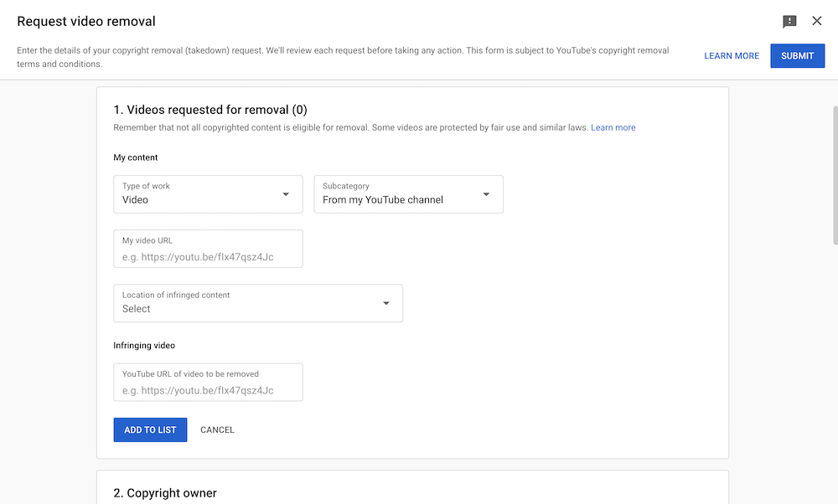Click the '2. Copyright owner' heading
The height and width of the screenshot is (504, 838).
pyautogui.click(x=165, y=493)
